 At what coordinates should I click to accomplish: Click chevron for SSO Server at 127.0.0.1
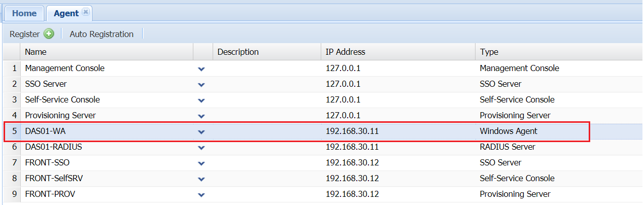(201, 84)
